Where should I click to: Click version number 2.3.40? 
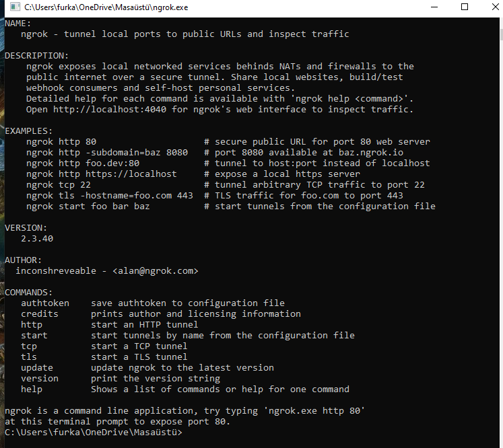[x=37, y=239]
